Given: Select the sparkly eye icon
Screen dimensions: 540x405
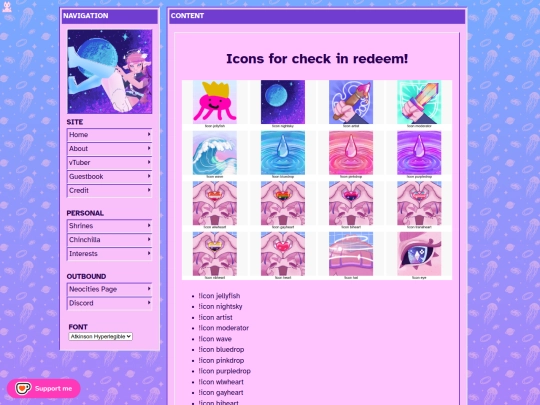Looking at the screenshot, I should click(419, 254).
